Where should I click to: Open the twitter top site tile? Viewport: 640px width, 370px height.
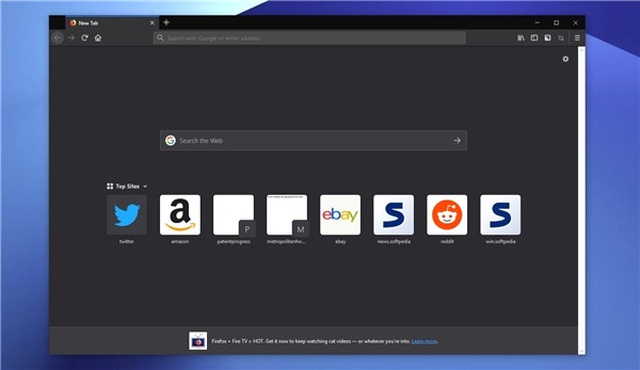[x=127, y=215]
